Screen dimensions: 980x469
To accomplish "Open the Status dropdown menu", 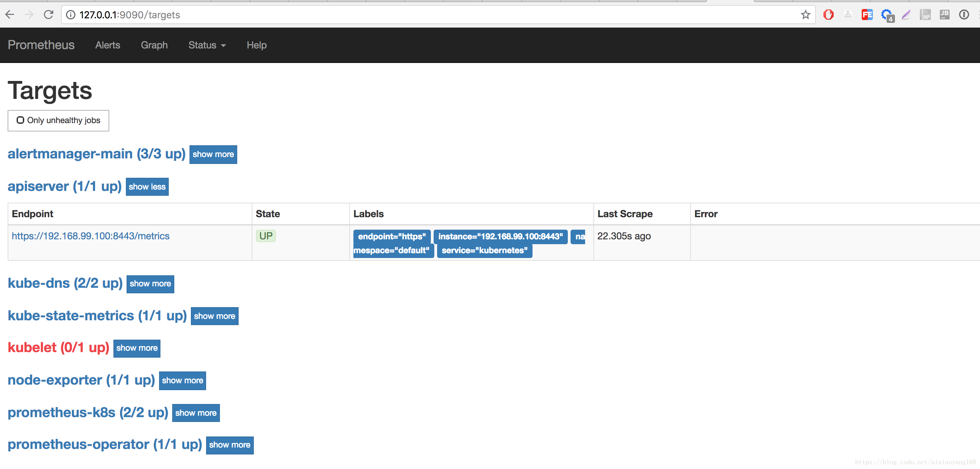I will click(207, 45).
